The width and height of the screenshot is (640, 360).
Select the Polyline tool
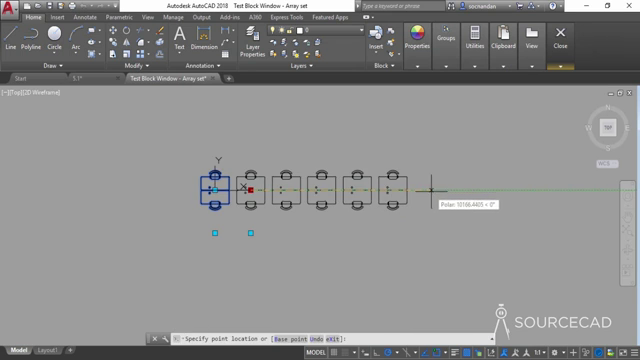pyautogui.click(x=31, y=38)
